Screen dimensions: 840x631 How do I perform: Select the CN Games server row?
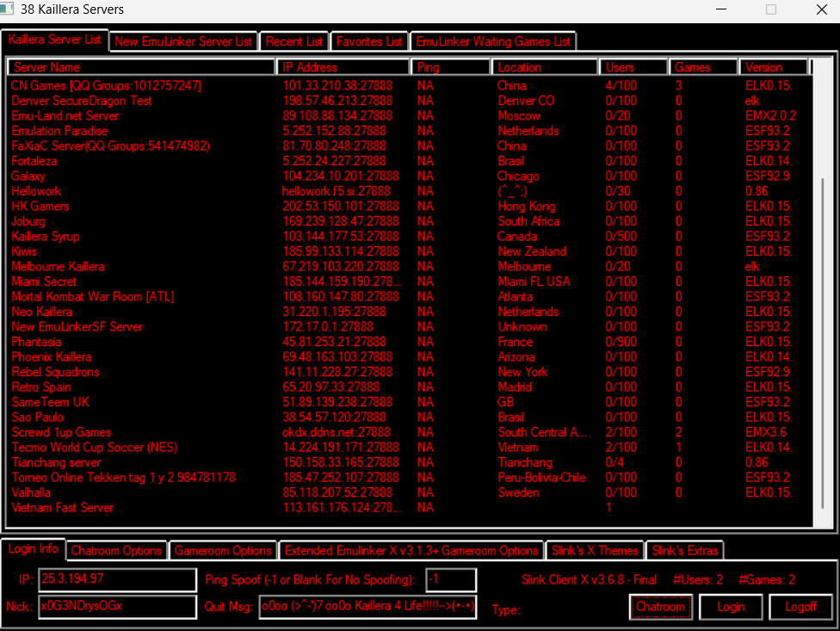click(410, 86)
